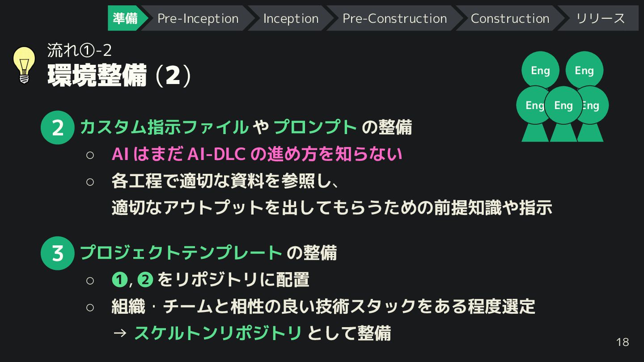
Task: Click the small circled ❷ reference icon
Action: click(146, 280)
